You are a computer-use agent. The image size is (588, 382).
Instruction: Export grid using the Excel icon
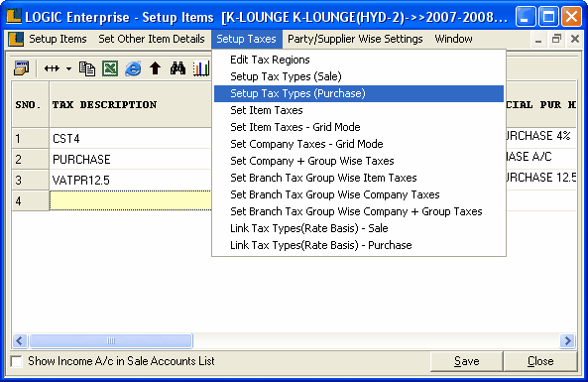tap(110, 68)
